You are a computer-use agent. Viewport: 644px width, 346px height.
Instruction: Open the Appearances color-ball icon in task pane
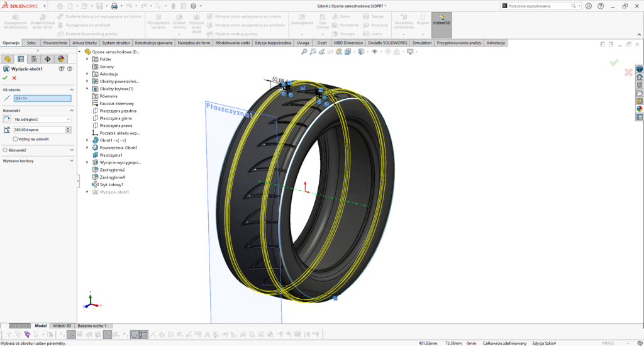point(640,109)
